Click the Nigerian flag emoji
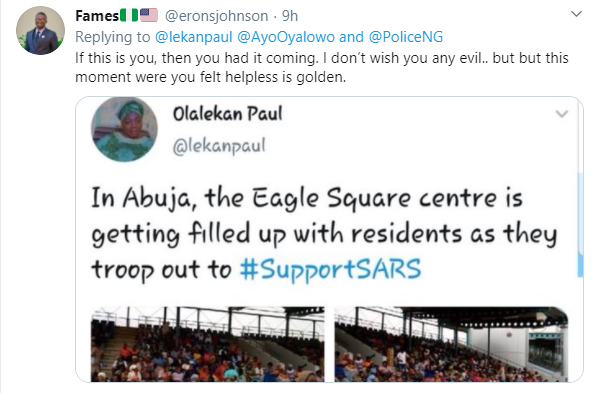 129,16
